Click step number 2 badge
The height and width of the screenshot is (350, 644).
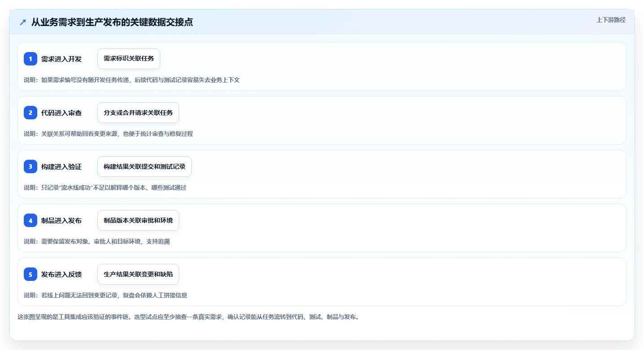coord(31,113)
